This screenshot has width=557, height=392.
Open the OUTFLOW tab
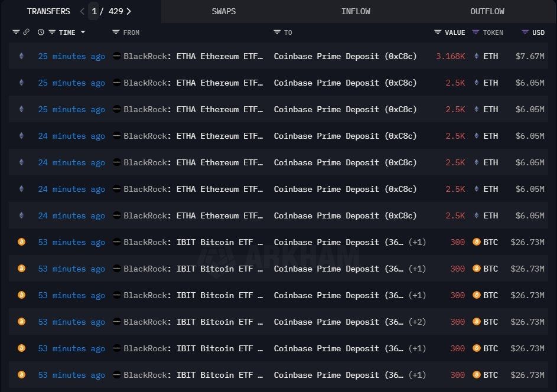tap(487, 11)
